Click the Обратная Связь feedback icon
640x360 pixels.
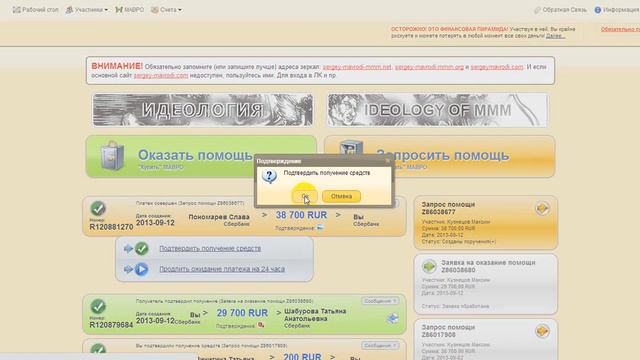click(537, 10)
